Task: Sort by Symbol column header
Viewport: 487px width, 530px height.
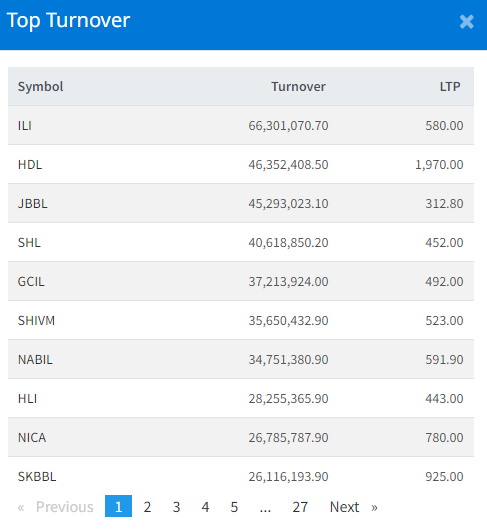Action: point(40,87)
